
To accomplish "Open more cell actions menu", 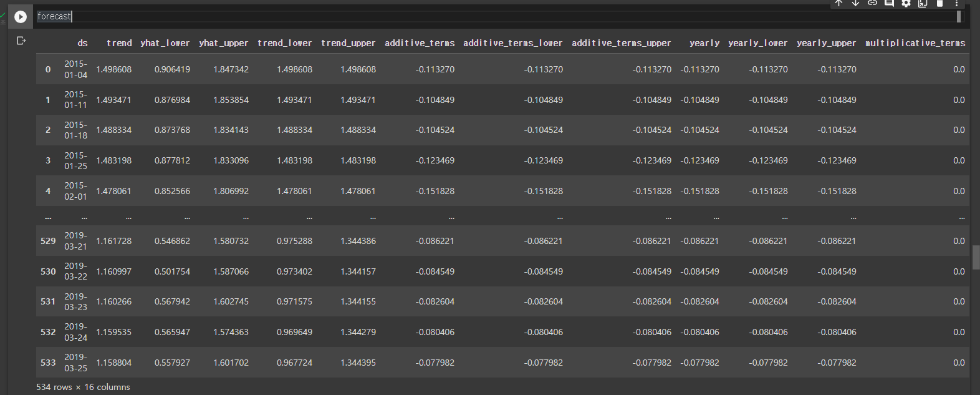I will point(957,3).
